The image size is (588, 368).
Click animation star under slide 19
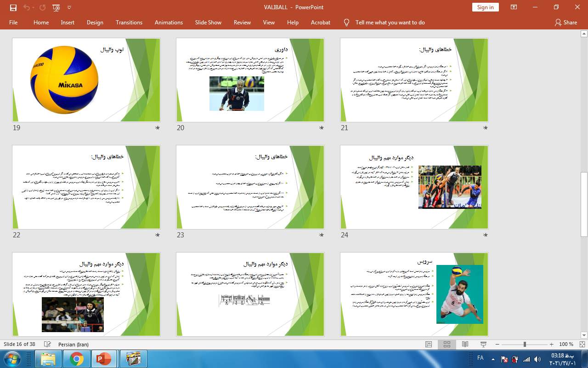point(158,128)
